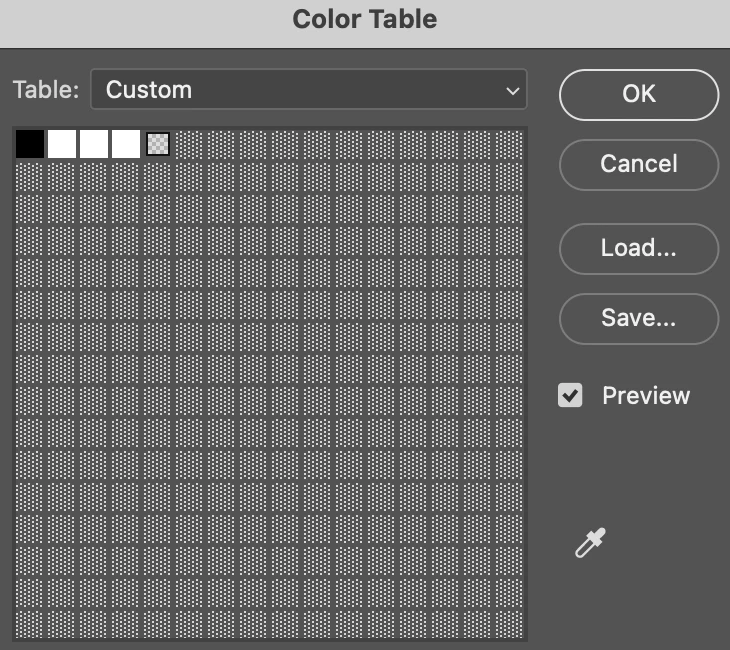Pick the first white swatch beside black

click(x=62, y=144)
